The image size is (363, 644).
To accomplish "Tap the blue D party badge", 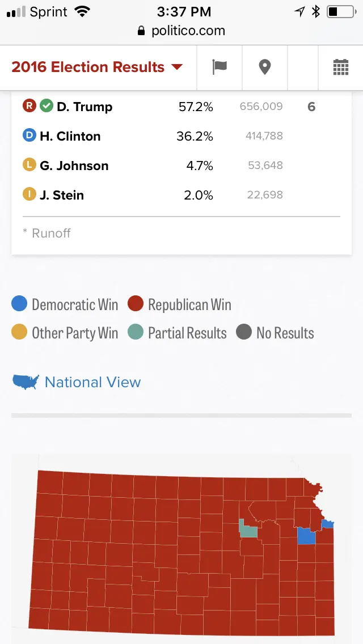I will pyautogui.click(x=29, y=135).
